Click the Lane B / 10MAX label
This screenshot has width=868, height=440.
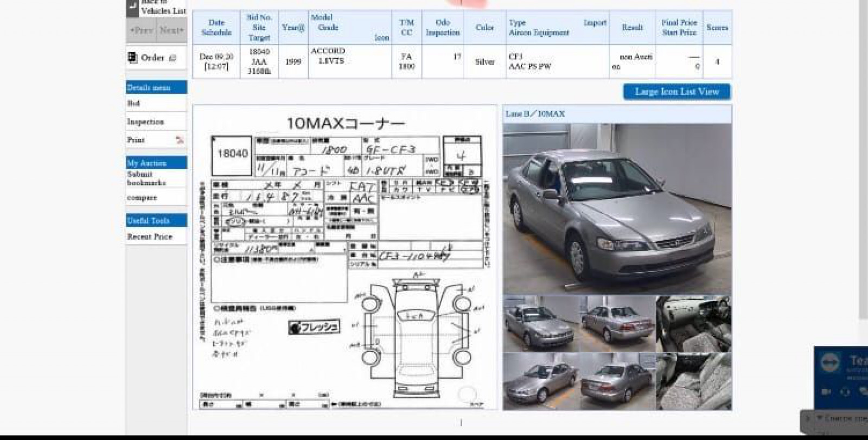[535, 114]
